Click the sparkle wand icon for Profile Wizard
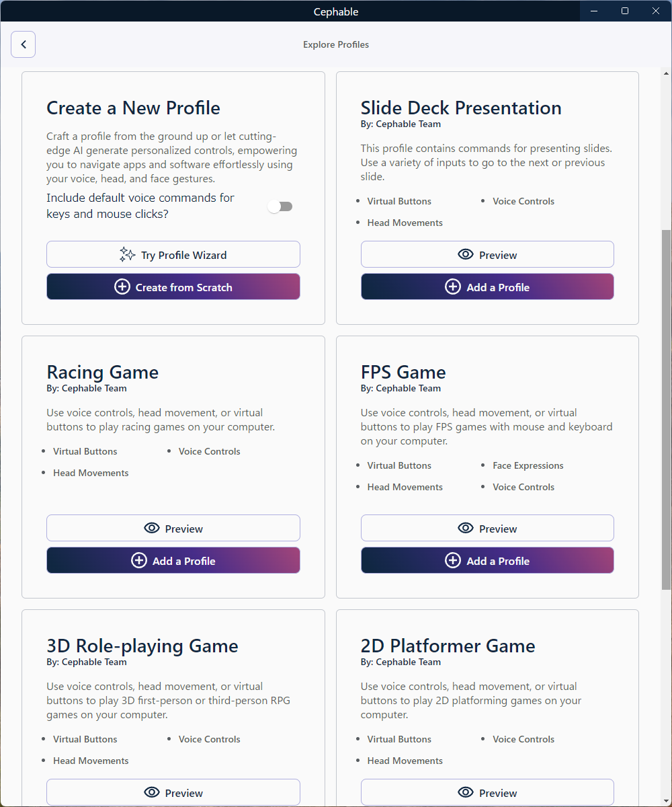 coord(127,254)
